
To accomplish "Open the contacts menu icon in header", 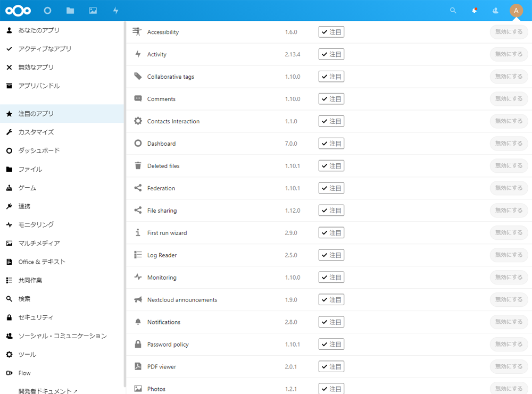I will point(495,11).
